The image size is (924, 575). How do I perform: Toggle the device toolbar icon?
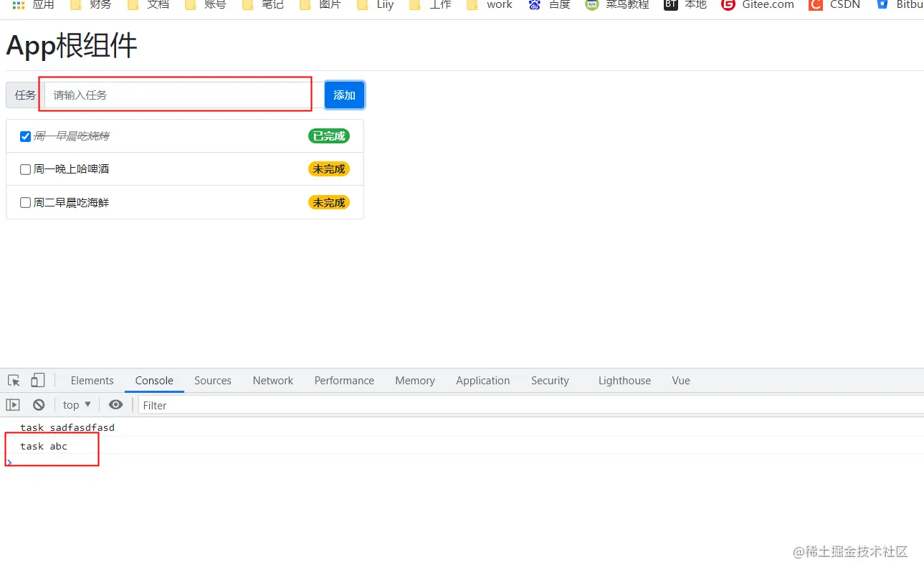tap(37, 381)
